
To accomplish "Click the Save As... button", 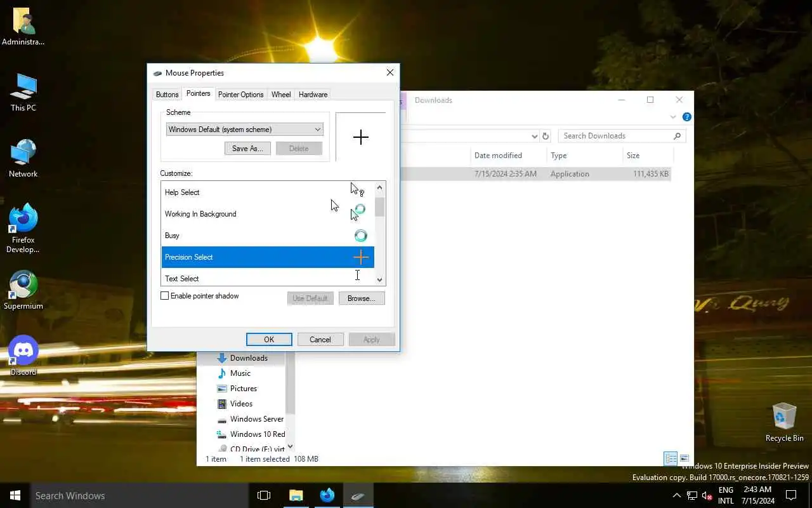I will pos(247,149).
